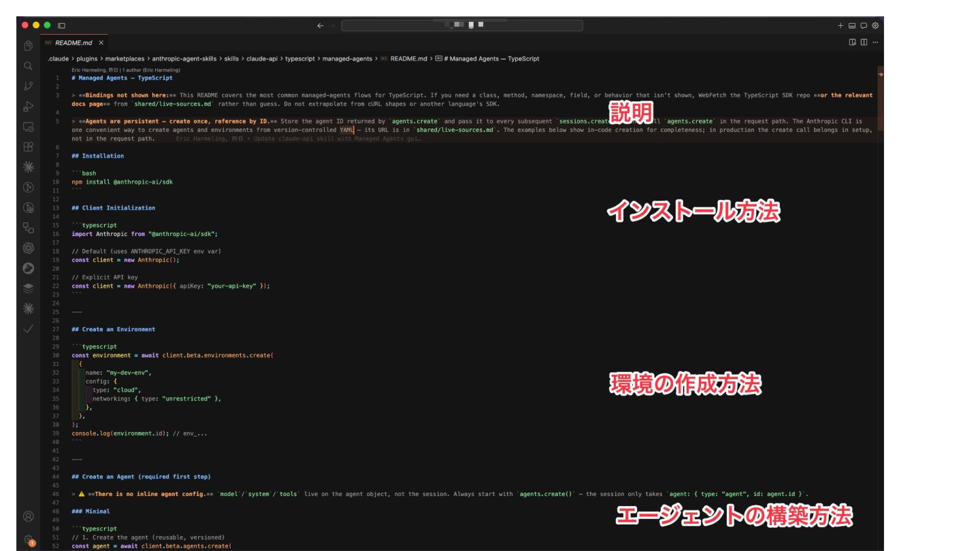980x551 pixels.
Task: Click the '## Create an Agent (required first step)' heading
Action: pyautogui.click(x=141, y=477)
